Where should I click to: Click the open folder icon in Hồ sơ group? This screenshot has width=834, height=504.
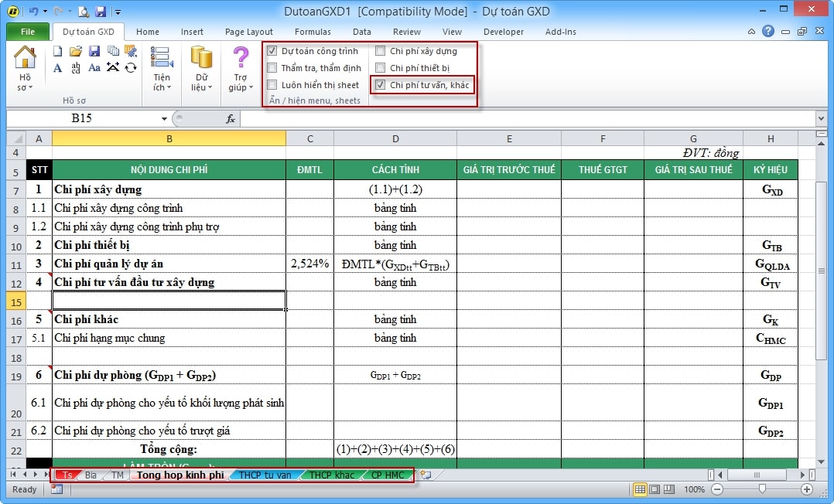pos(76,51)
